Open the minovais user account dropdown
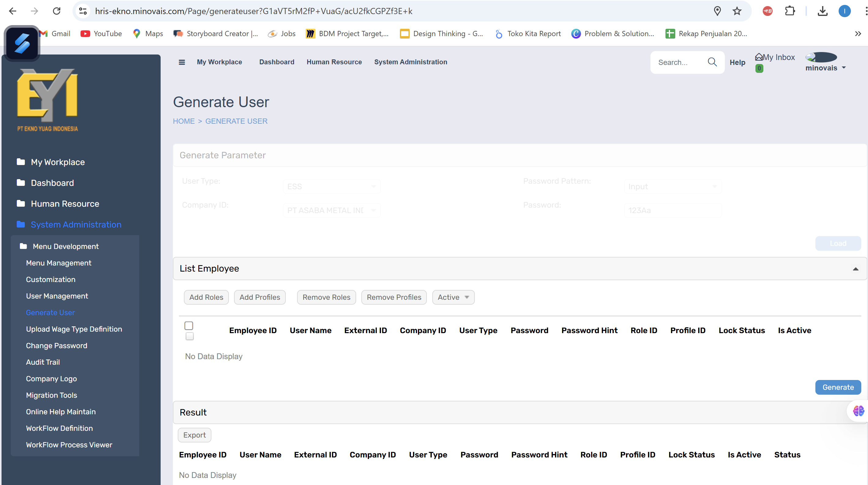Image resolution: width=868 pixels, height=485 pixels. coord(825,68)
